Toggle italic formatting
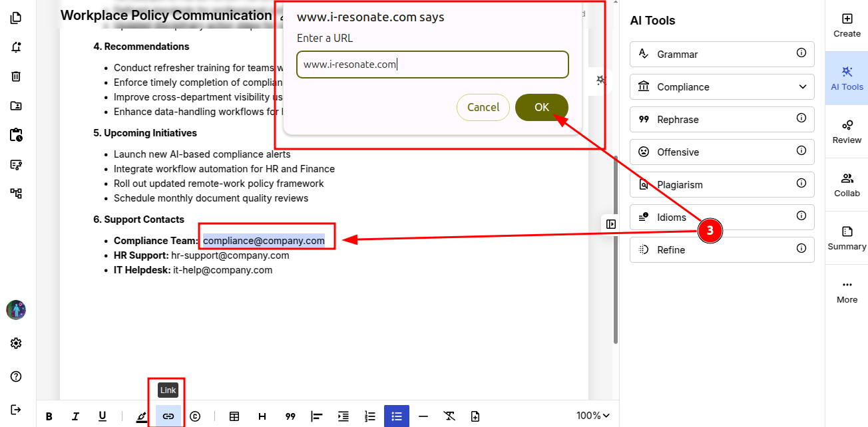Screen dimensions: 868x427 coord(76,416)
